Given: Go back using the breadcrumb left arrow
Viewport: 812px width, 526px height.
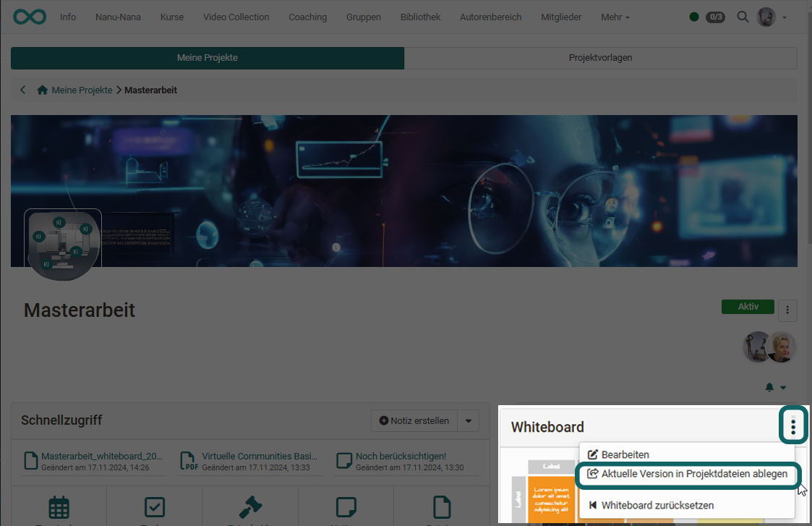Looking at the screenshot, I should (x=23, y=90).
